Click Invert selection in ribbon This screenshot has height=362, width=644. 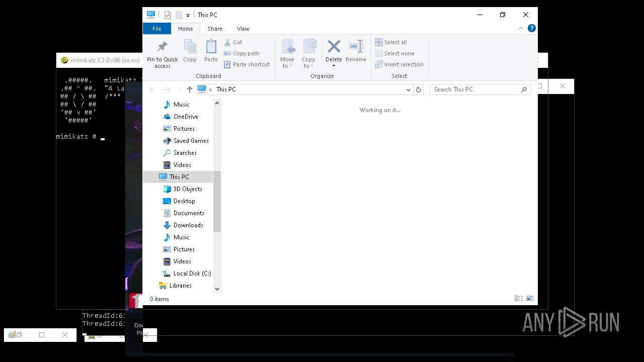coord(399,64)
